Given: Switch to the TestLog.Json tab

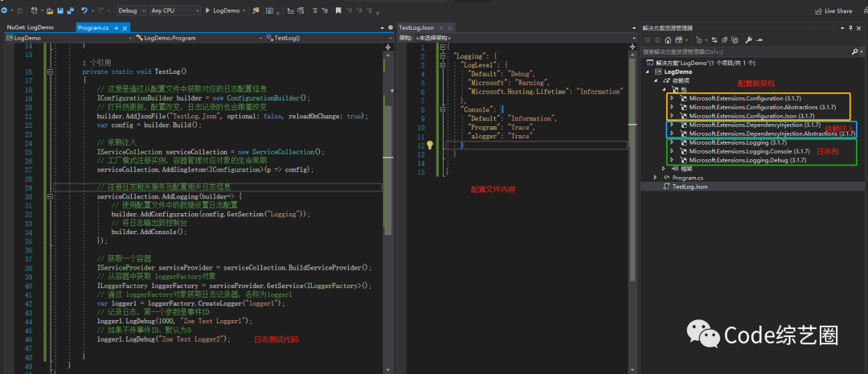Looking at the screenshot, I should pos(416,27).
